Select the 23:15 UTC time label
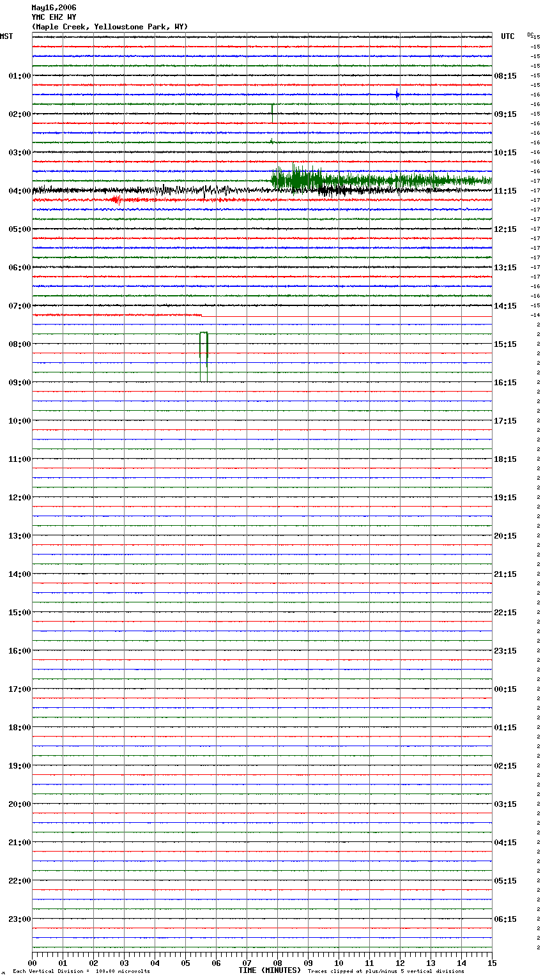This screenshot has height=980, width=543. [x=505, y=651]
